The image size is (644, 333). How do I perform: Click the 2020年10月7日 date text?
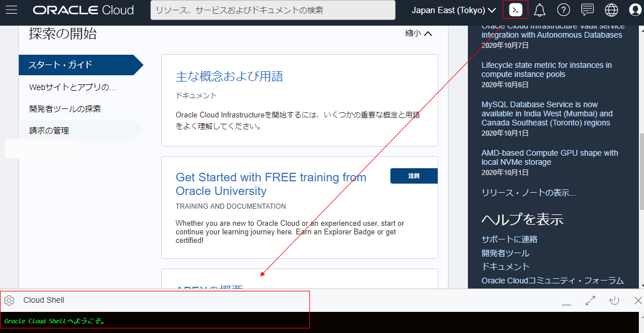click(x=505, y=45)
